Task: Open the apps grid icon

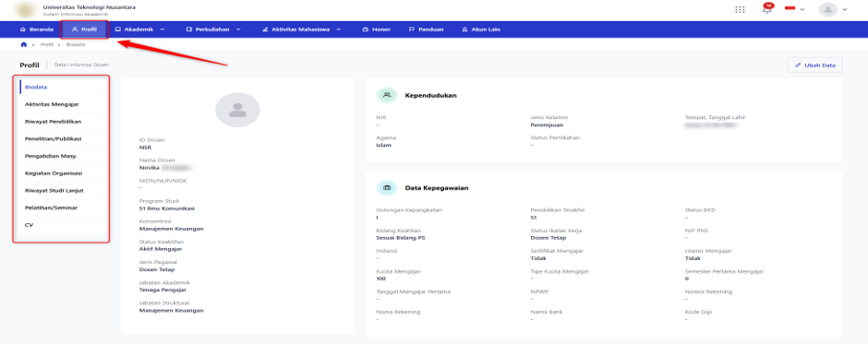Action: pyautogui.click(x=740, y=9)
